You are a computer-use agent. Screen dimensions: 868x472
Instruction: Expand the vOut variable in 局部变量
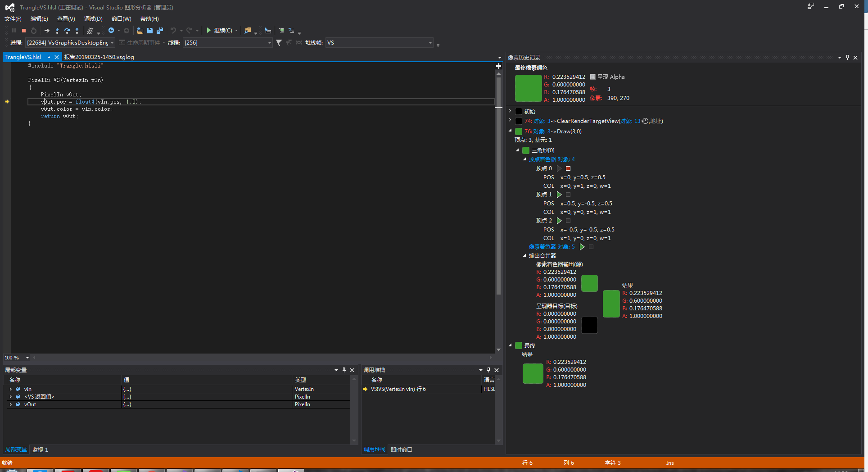[x=10, y=404]
